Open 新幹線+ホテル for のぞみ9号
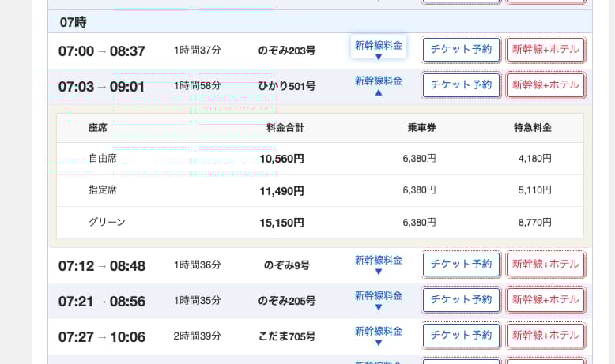The height and width of the screenshot is (364, 615). (x=545, y=264)
